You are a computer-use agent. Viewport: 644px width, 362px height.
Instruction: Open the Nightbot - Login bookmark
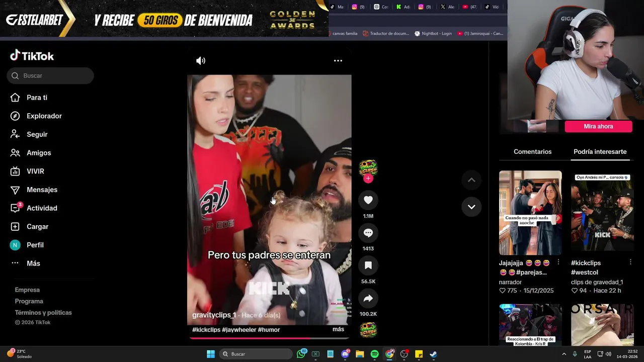click(433, 34)
